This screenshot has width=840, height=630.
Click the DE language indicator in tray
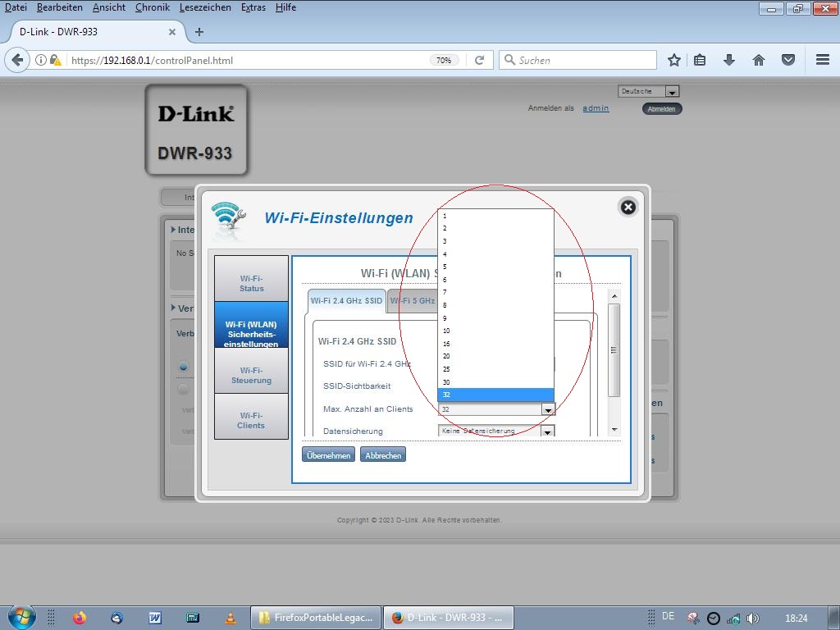[668, 616]
